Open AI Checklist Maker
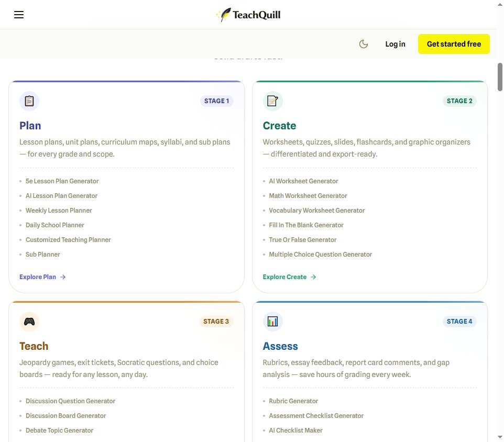The image size is (504, 442). (295, 430)
